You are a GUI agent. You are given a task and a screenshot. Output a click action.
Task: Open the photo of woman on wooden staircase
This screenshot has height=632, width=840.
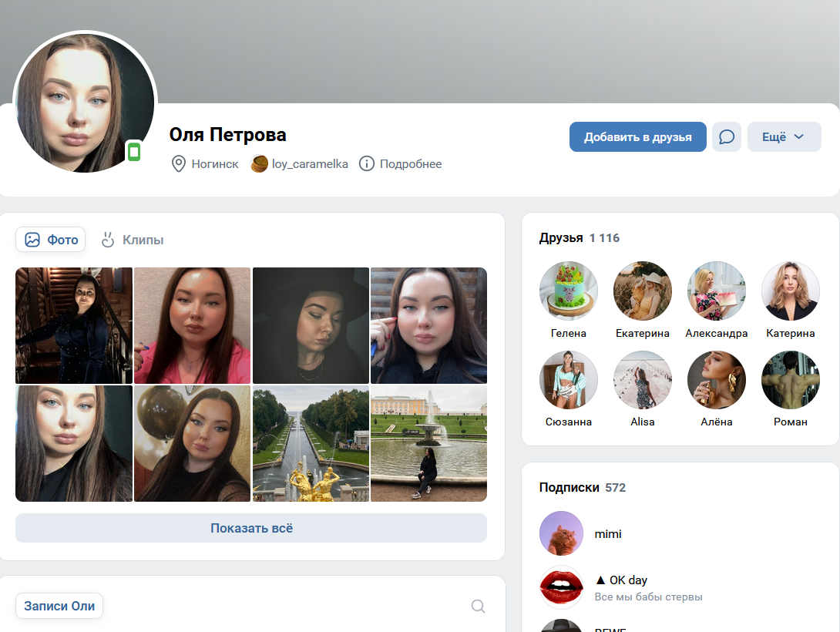point(74,326)
